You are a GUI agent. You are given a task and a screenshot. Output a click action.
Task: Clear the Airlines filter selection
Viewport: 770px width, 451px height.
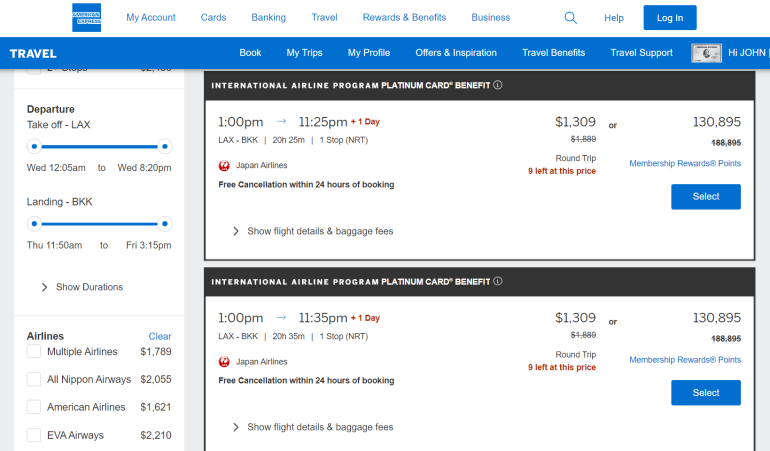point(160,337)
